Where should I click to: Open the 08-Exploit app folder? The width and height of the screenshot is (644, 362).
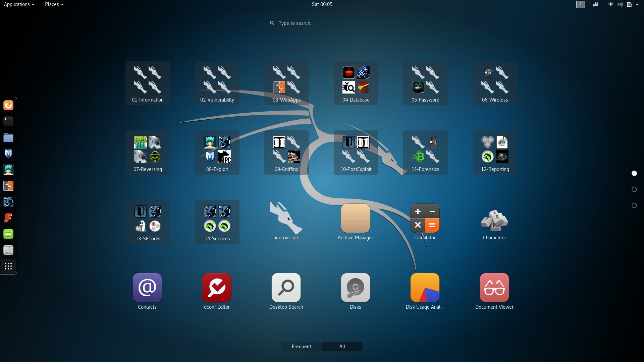point(217,153)
